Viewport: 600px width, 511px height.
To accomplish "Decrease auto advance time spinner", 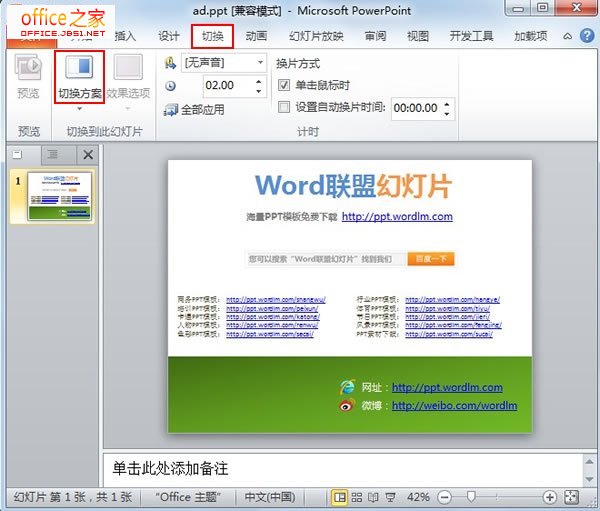I will point(447,114).
